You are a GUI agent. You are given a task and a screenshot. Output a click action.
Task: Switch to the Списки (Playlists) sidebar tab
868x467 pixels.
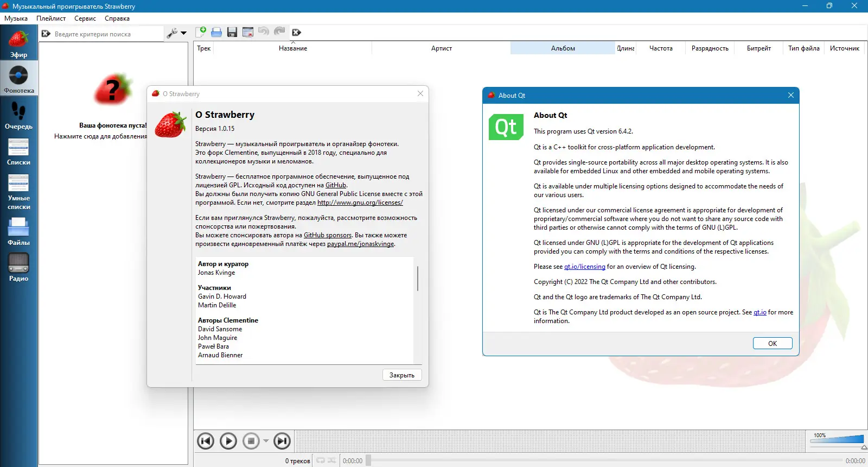tap(18, 152)
